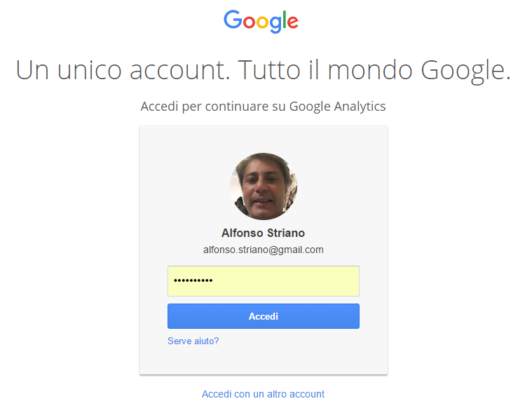Click the masked password dots
This screenshot has height=408, width=532.
(193, 280)
